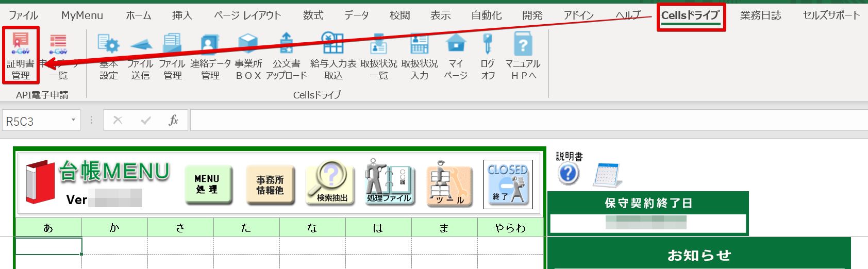This screenshot has height=269, width=868.
Task: Select the Cellsドライブ ribbon tab
Action: tap(691, 15)
